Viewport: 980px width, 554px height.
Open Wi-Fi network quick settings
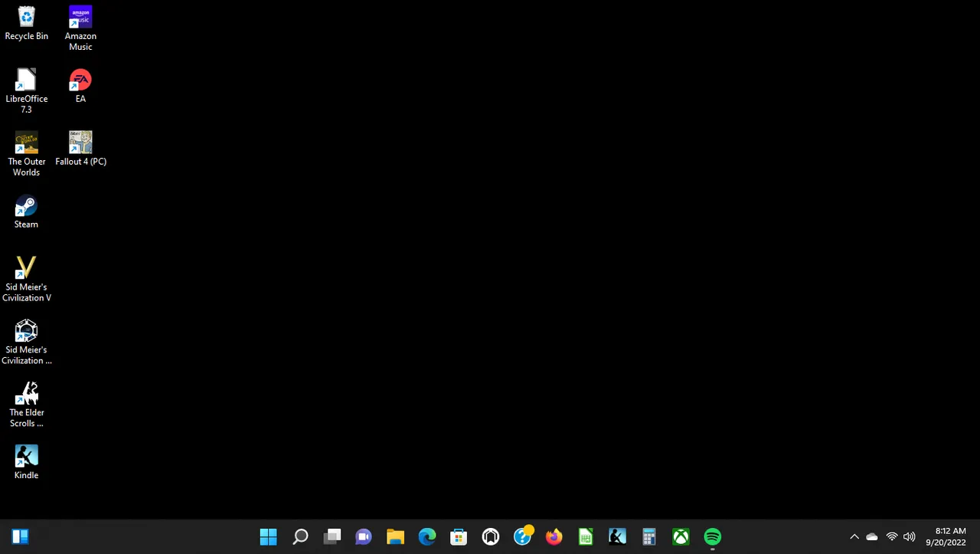pyautogui.click(x=891, y=537)
